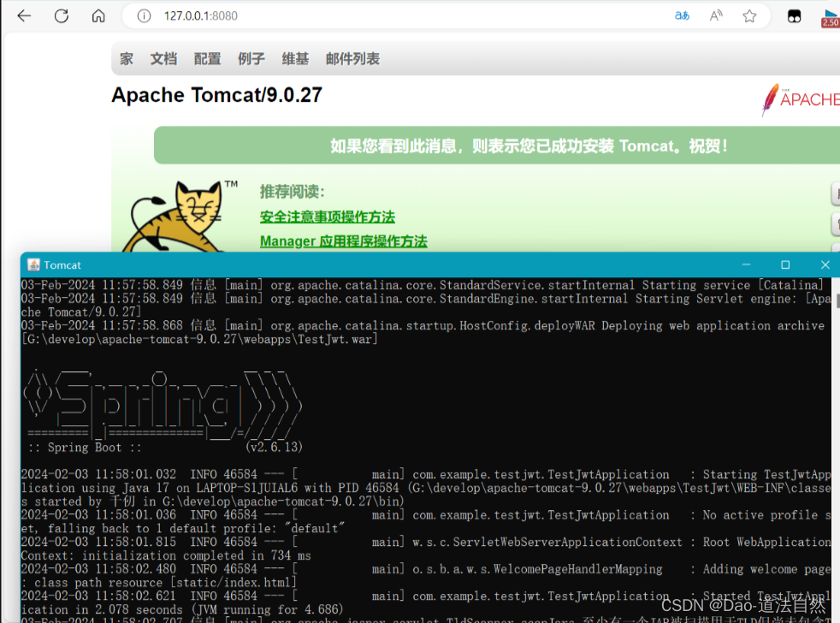
Task: Click the Spring Boot (v2.6.13) version line
Action: click(166, 448)
